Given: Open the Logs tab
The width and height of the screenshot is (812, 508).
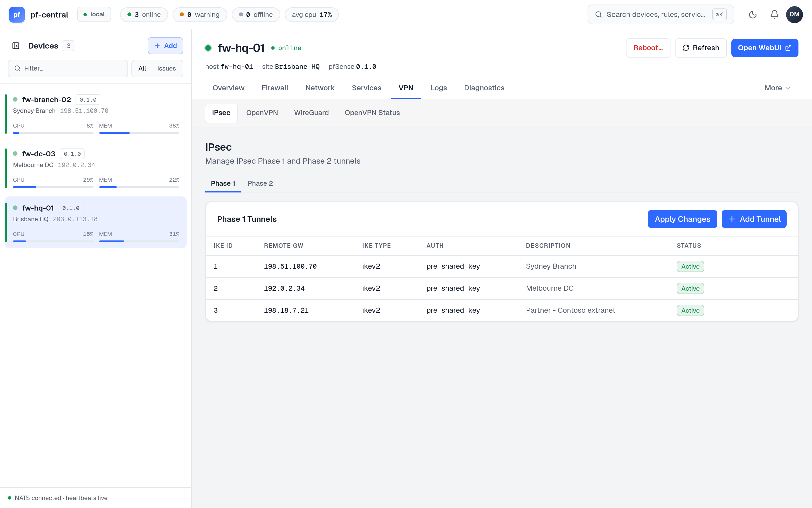Looking at the screenshot, I should [438, 88].
